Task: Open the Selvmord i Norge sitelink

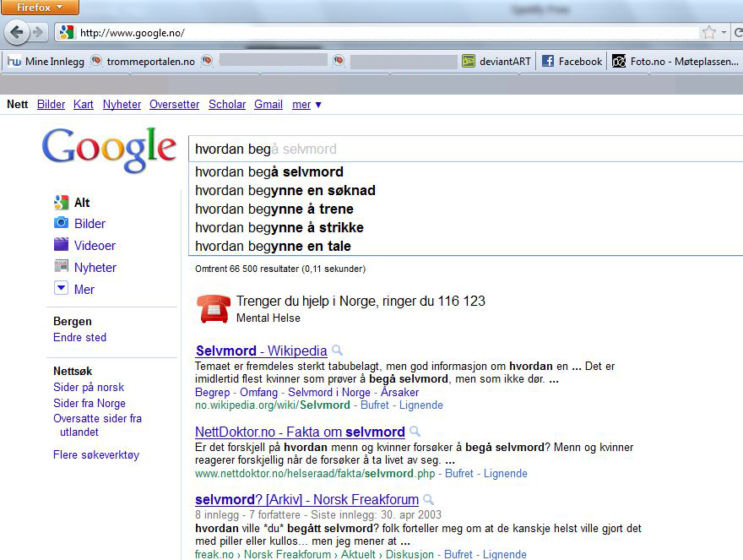Action: click(329, 392)
